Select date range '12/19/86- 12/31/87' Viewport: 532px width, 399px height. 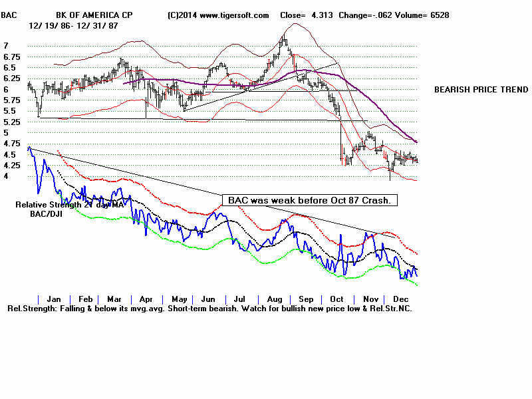coord(73,26)
